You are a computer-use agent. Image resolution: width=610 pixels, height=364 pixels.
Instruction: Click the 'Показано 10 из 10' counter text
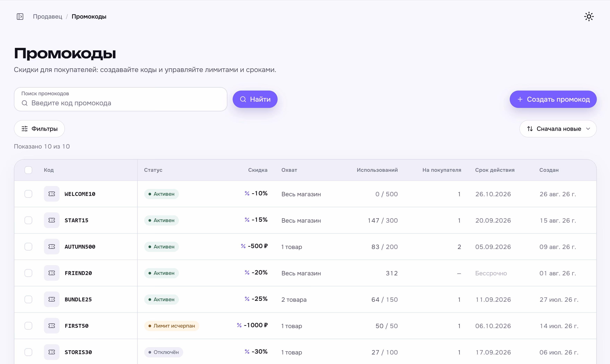point(42,146)
